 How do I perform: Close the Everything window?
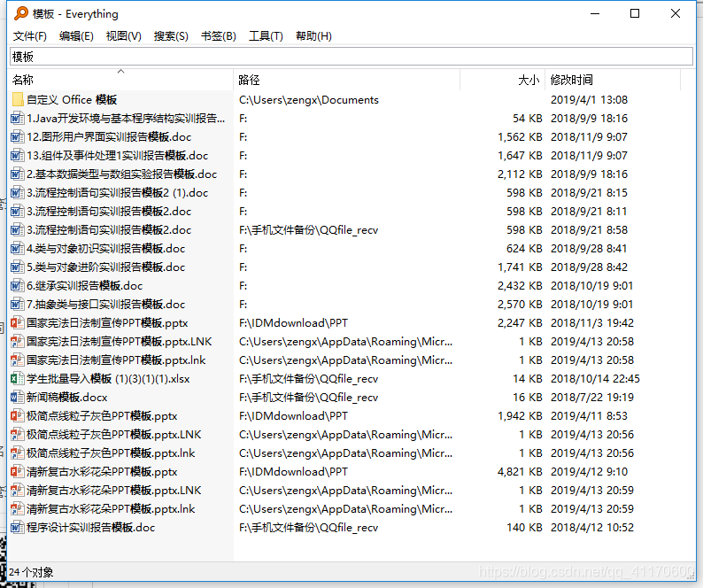(676, 13)
